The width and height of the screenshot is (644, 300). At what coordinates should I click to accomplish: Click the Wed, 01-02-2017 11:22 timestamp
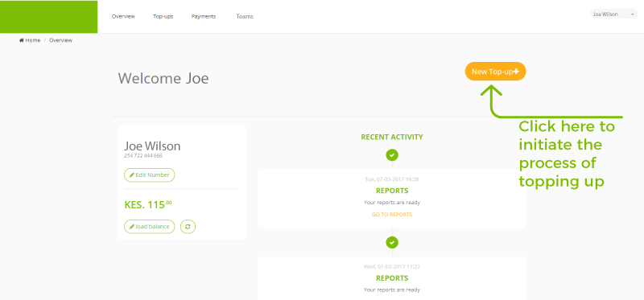coord(392,267)
